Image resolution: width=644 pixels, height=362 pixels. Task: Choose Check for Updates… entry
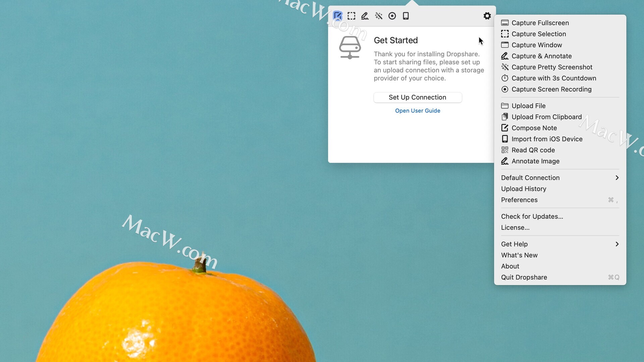560,216
